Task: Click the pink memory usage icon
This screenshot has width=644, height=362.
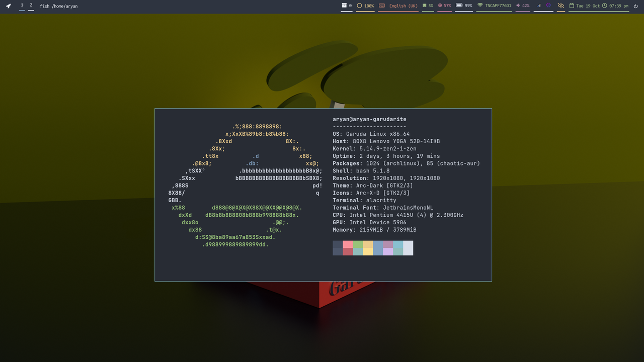Action: tap(440, 6)
